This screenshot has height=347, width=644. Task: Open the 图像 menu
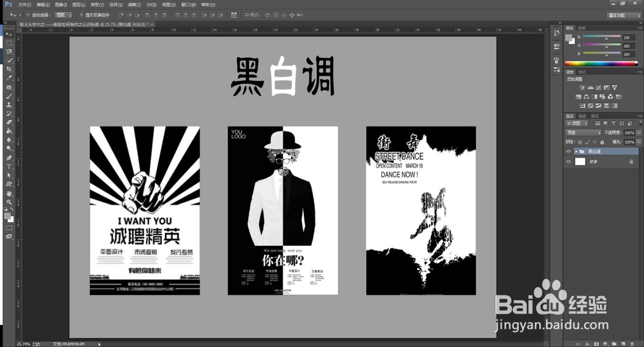(x=61, y=5)
